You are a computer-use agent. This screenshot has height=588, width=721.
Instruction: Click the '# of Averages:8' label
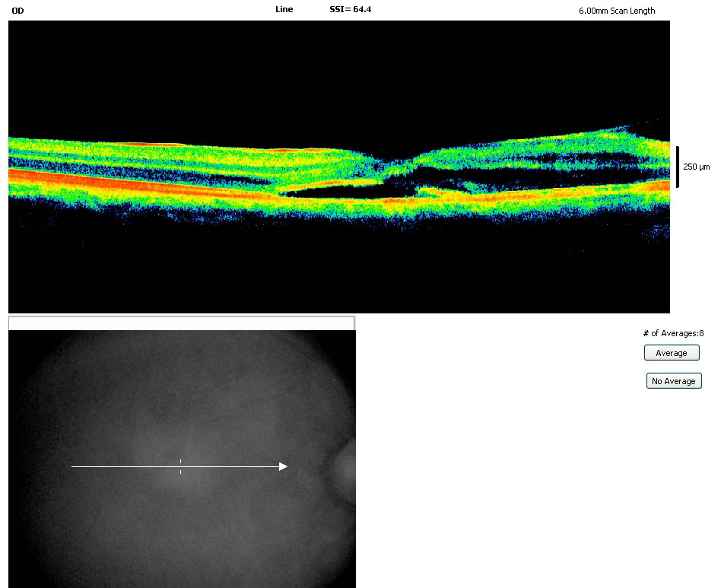click(x=673, y=333)
